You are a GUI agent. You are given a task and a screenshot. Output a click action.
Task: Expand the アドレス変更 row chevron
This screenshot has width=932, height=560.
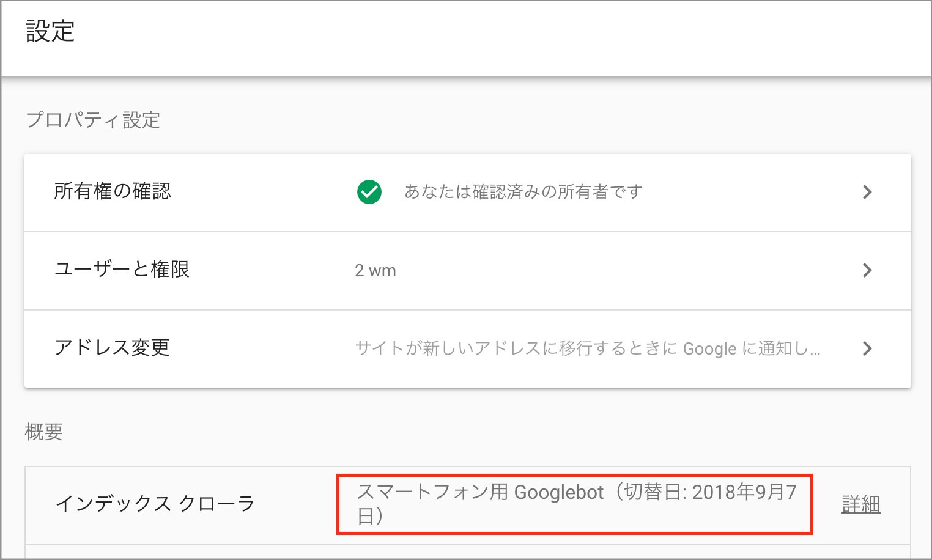[867, 348]
